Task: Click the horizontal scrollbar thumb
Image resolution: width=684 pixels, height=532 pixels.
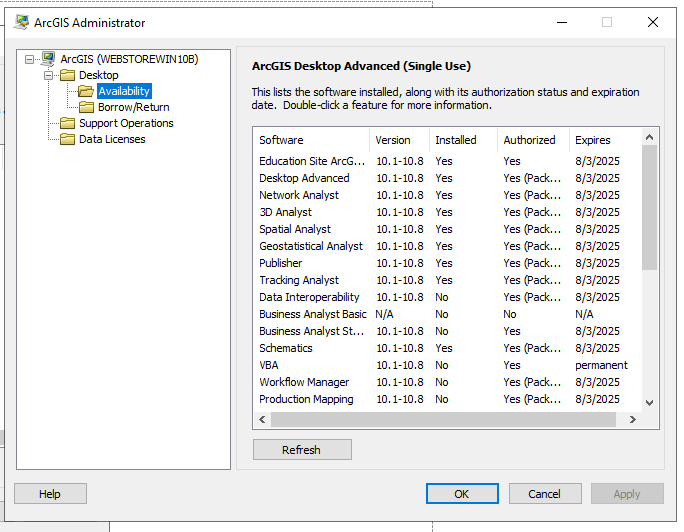Action: (x=443, y=419)
